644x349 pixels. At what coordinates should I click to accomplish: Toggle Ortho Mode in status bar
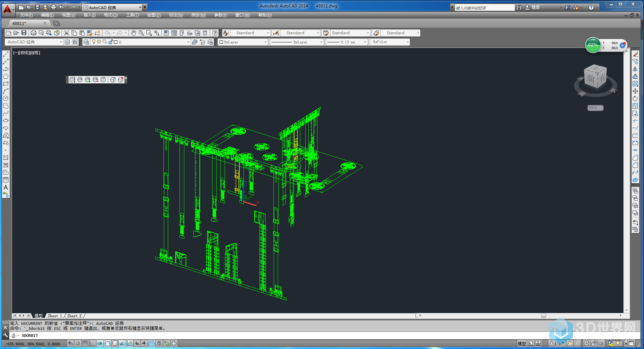click(92, 343)
